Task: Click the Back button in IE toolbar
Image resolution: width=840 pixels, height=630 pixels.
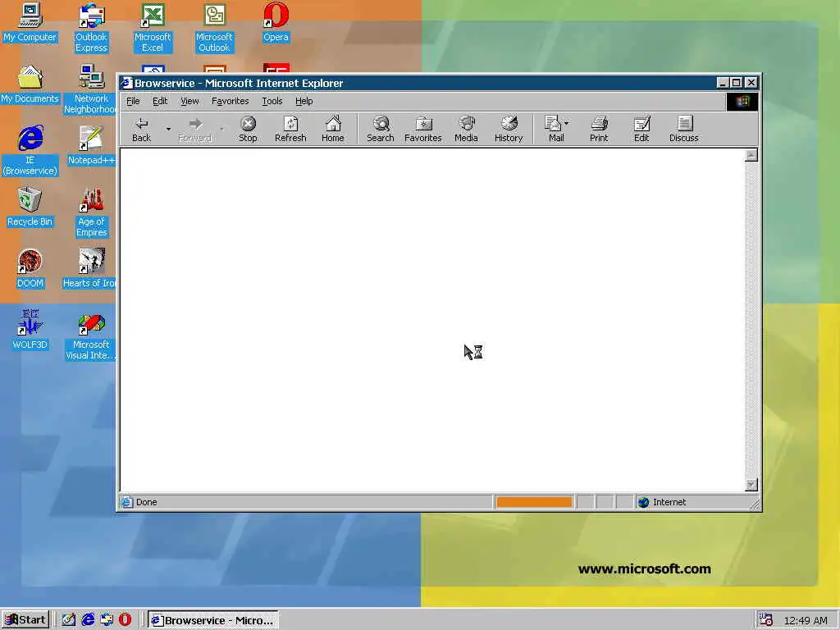Action: 141,130
